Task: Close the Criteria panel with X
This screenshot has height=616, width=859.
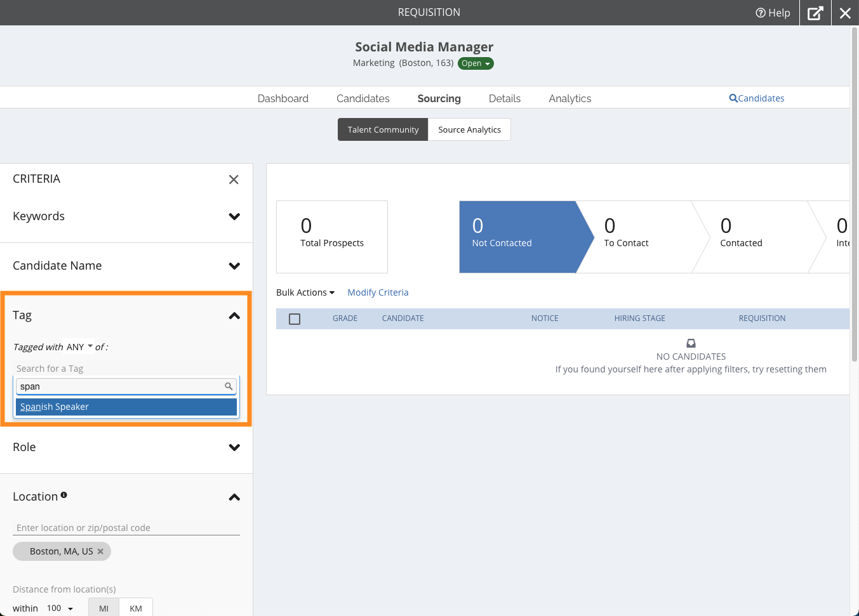Action: 234,180
